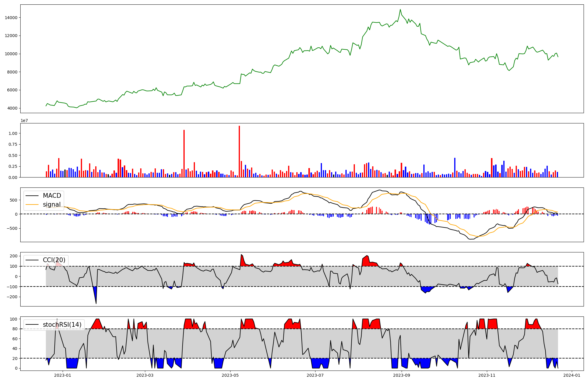Click the 2023-01 date tick label
This screenshot has height=382, width=588.
63,375
